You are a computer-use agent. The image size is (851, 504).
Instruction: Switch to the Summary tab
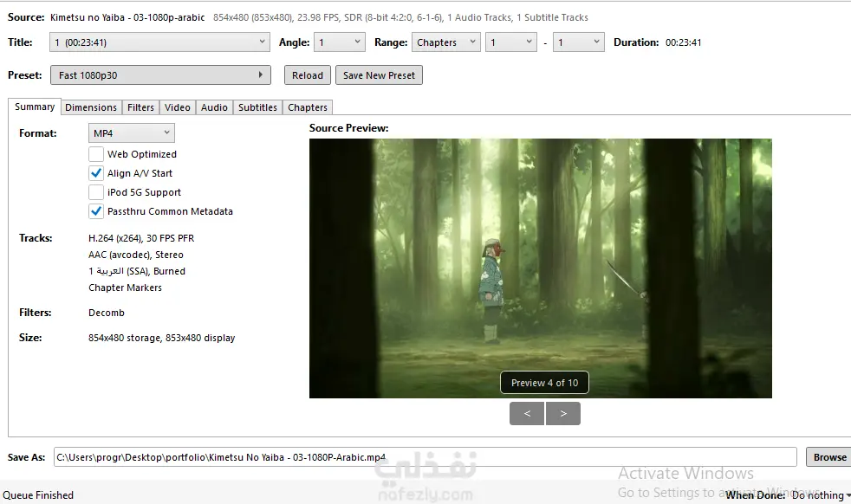35,107
